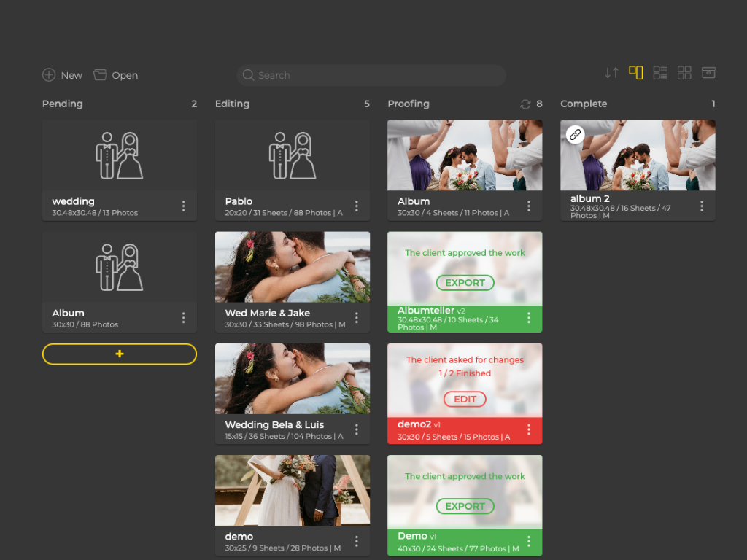Click the Complete column header
The height and width of the screenshot is (560, 747).
click(584, 104)
